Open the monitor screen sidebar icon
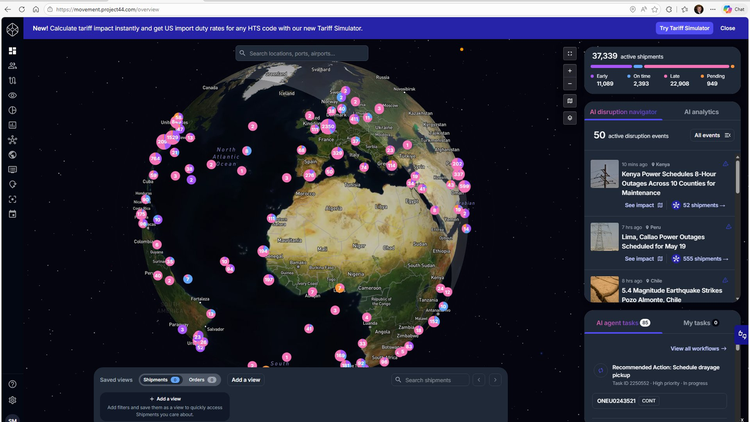The image size is (750, 422). click(12, 169)
